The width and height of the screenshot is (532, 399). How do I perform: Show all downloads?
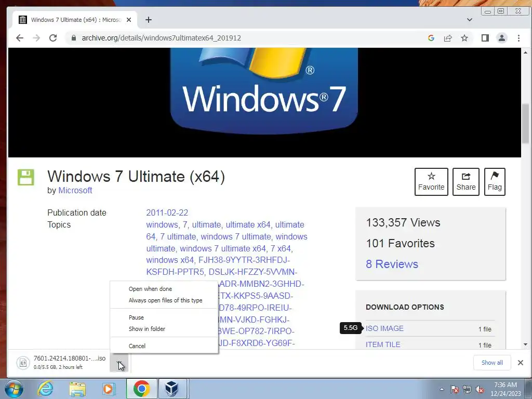tap(492, 363)
